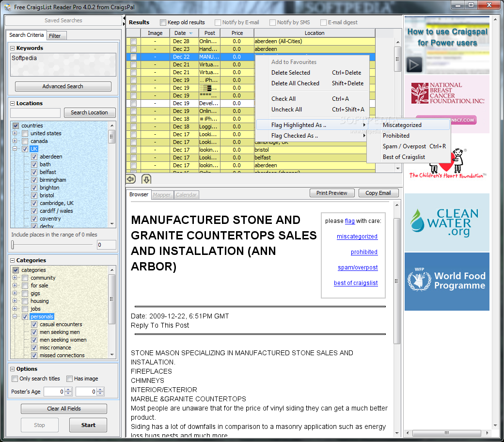The width and height of the screenshot is (504, 442).
Task: Collapse the Options section
Action: pyautogui.click(x=13, y=369)
